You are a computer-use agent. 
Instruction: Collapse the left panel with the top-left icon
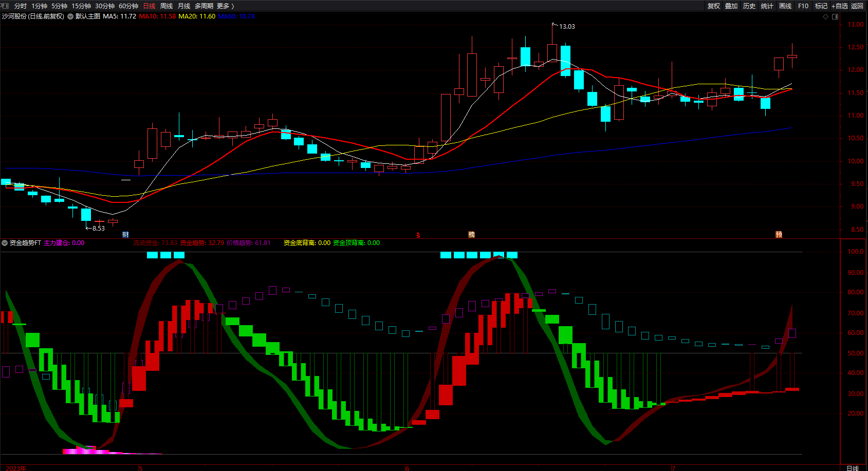click(5, 6)
